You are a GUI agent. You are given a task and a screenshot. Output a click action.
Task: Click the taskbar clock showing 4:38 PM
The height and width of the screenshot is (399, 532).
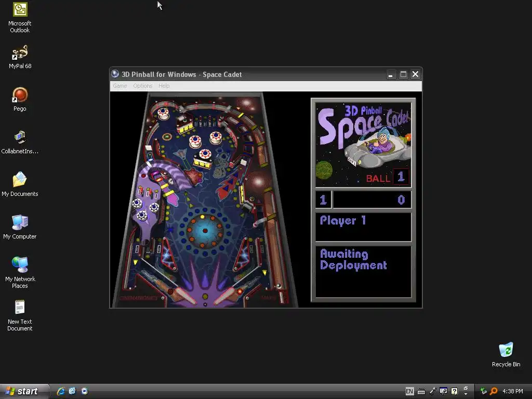(513, 391)
